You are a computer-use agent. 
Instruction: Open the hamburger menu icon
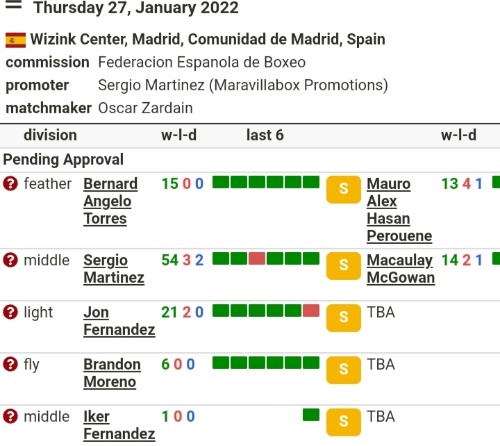coord(14,4)
